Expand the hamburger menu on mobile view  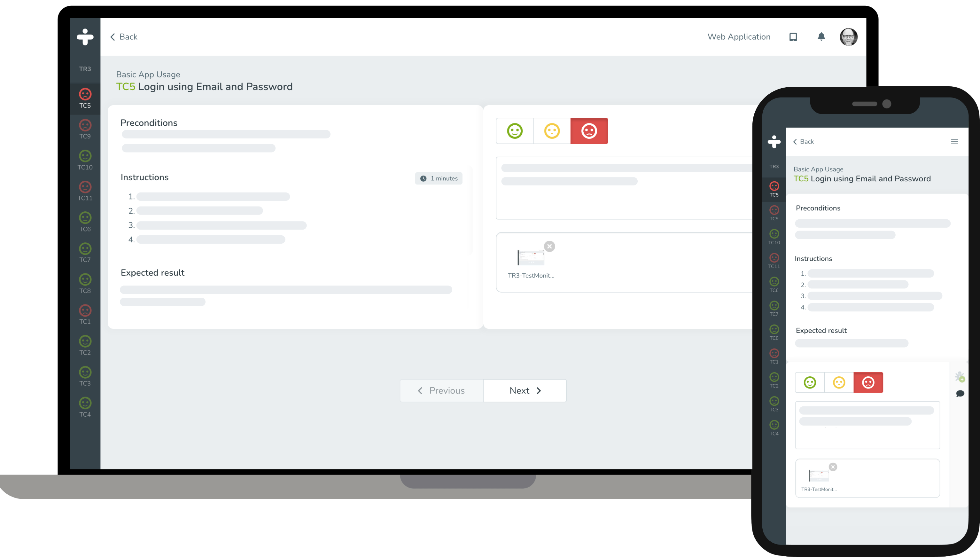pos(955,141)
